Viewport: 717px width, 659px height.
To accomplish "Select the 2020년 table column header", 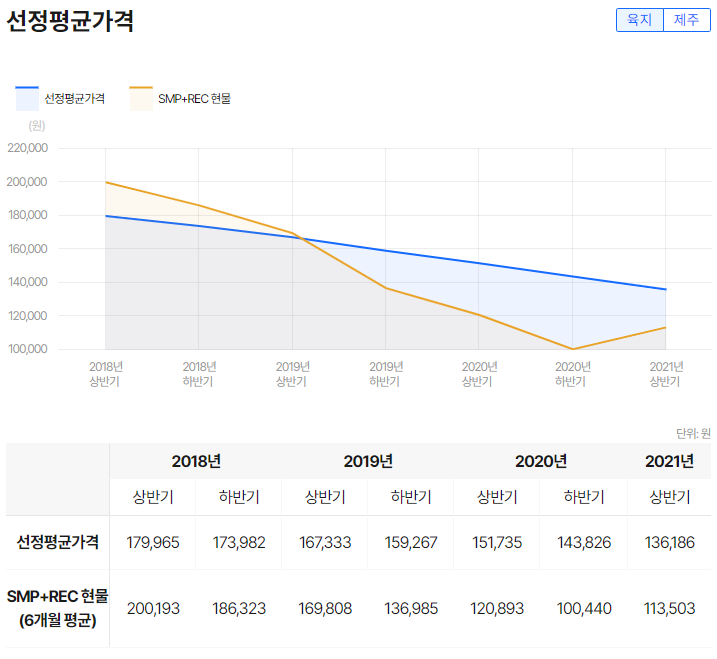I will coord(540,461).
